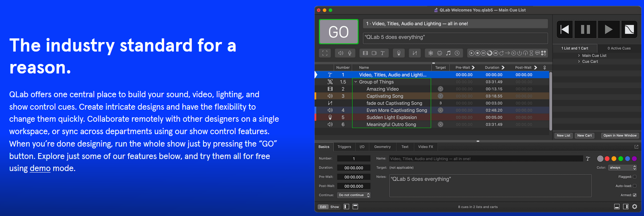Click the text cue type icon beside Name field
The height and width of the screenshot is (216, 644).
point(588,159)
